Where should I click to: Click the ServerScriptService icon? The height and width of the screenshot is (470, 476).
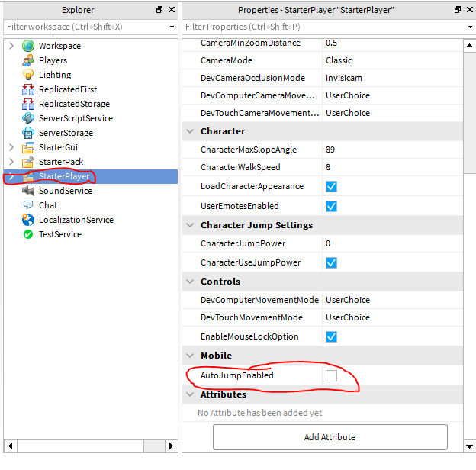pos(28,118)
